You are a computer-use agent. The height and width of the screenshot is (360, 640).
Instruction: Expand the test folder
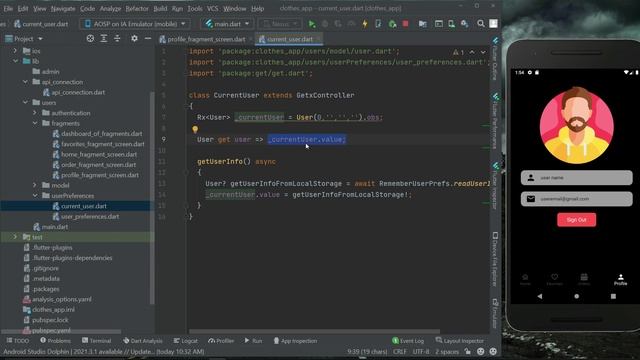15,237
